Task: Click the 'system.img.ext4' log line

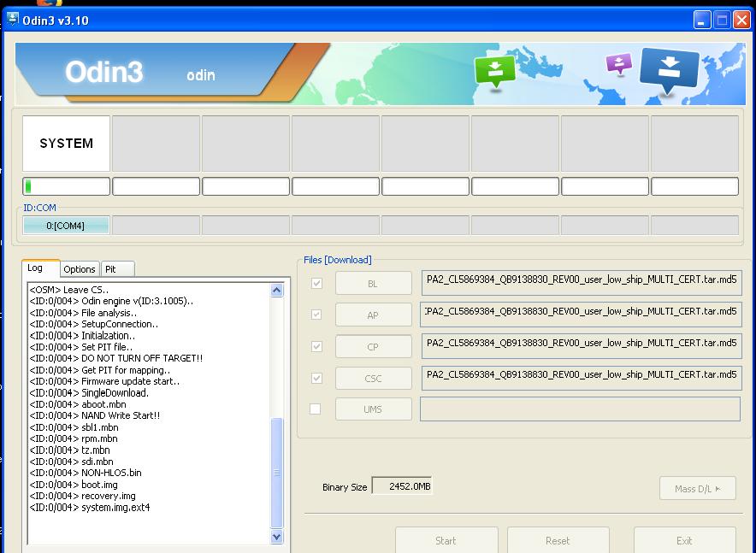Action: 90,507
